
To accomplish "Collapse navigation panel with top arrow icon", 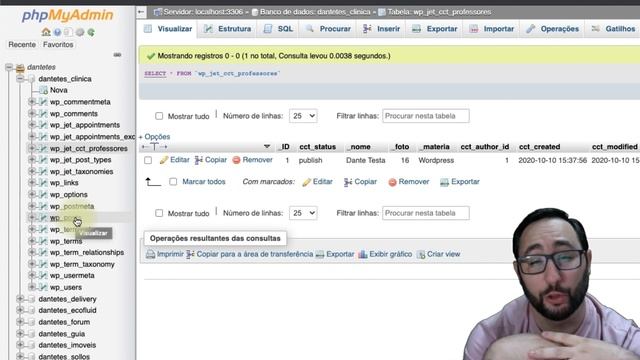I will pos(141,12).
